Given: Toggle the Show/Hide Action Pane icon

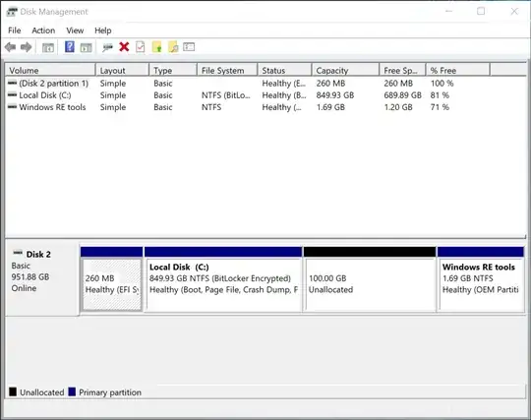Looking at the screenshot, I should point(86,47).
